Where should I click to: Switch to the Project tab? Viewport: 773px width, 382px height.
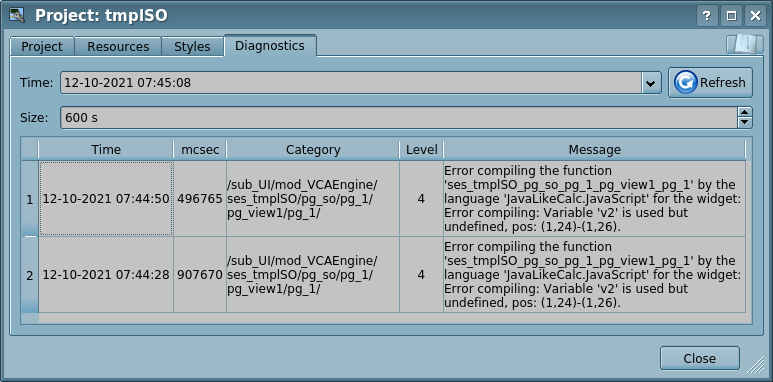pyautogui.click(x=42, y=47)
